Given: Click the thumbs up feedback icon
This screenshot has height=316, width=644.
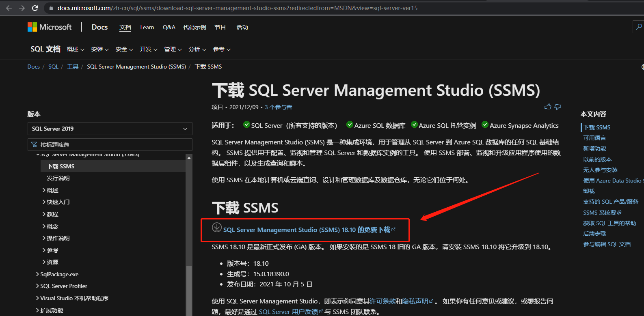Looking at the screenshot, I should pos(548,107).
